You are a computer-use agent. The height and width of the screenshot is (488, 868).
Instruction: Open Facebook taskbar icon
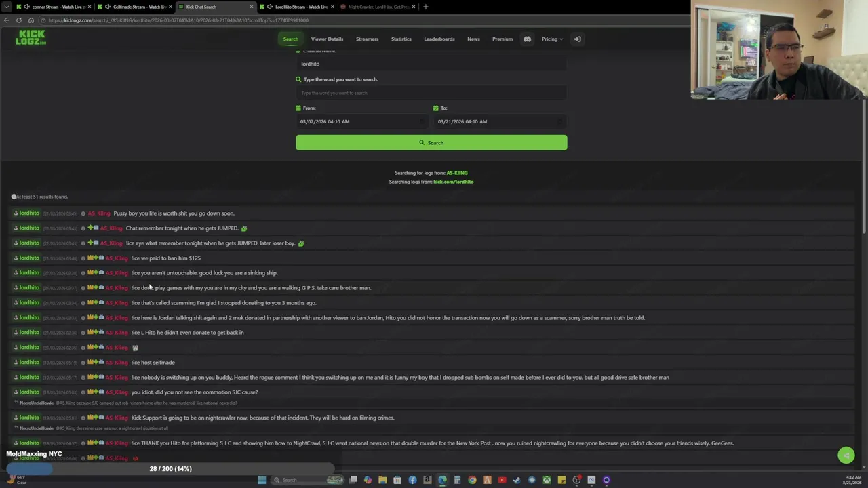[412, 480]
